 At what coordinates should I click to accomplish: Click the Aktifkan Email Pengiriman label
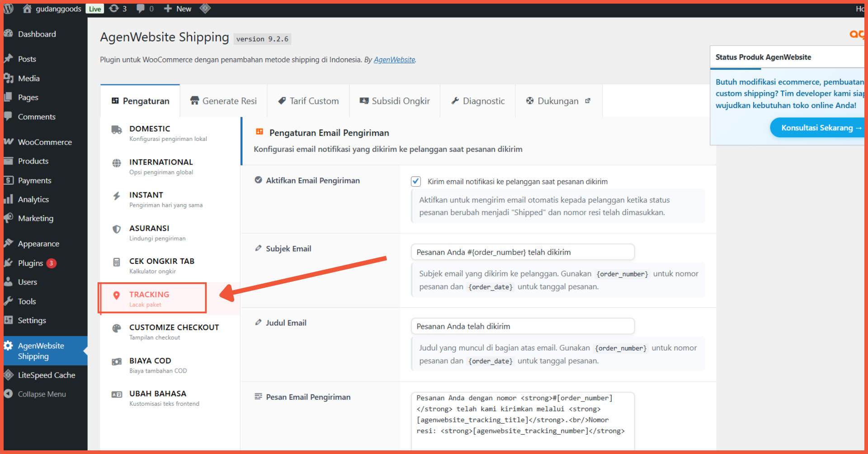(x=313, y=180)
